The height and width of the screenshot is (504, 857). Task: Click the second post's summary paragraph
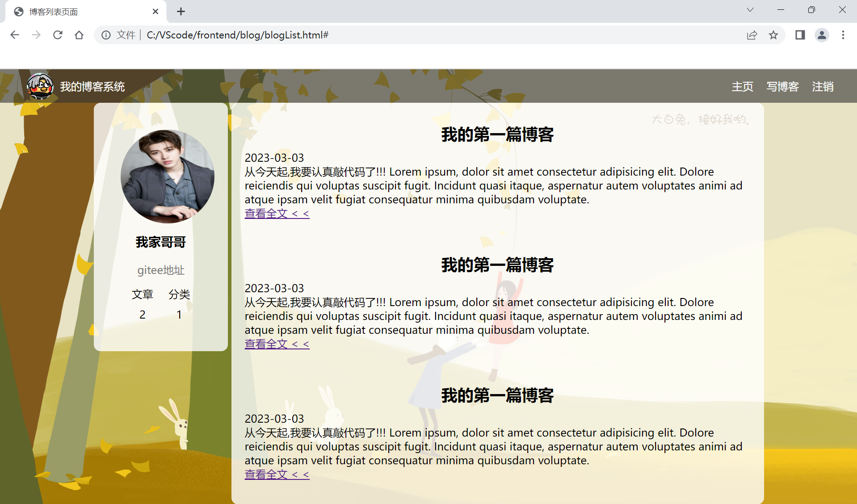493,316
